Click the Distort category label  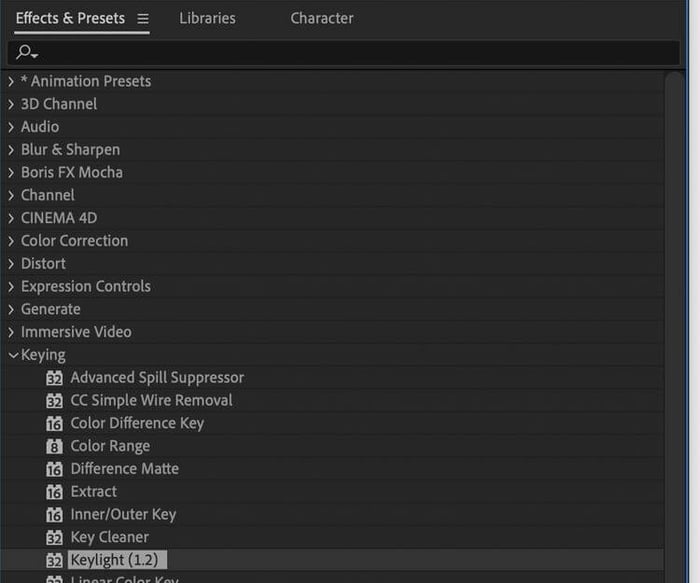[x=43, y=264]
